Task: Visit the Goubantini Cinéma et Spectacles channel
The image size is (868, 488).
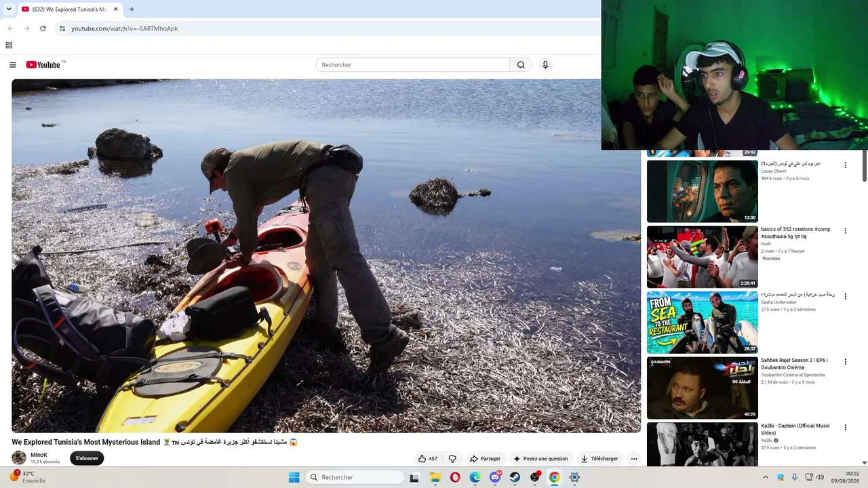Action: tap(793, 375)
